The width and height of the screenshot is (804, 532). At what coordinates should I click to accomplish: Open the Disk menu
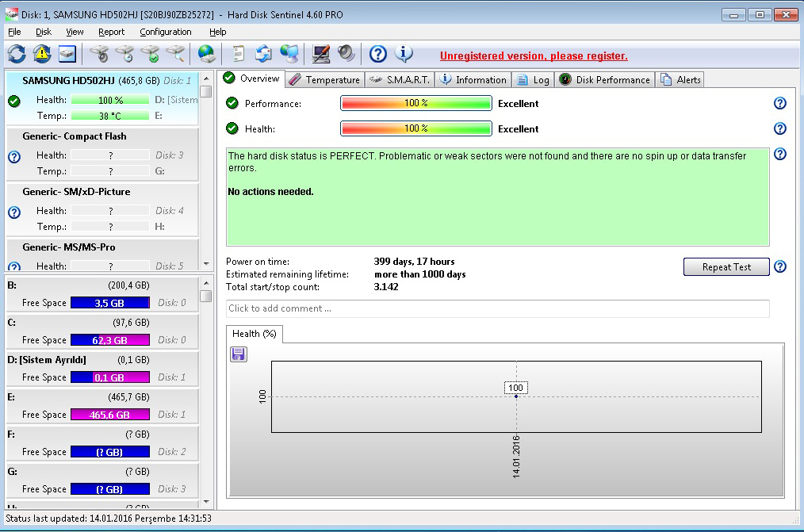click(x=44, y=32)
